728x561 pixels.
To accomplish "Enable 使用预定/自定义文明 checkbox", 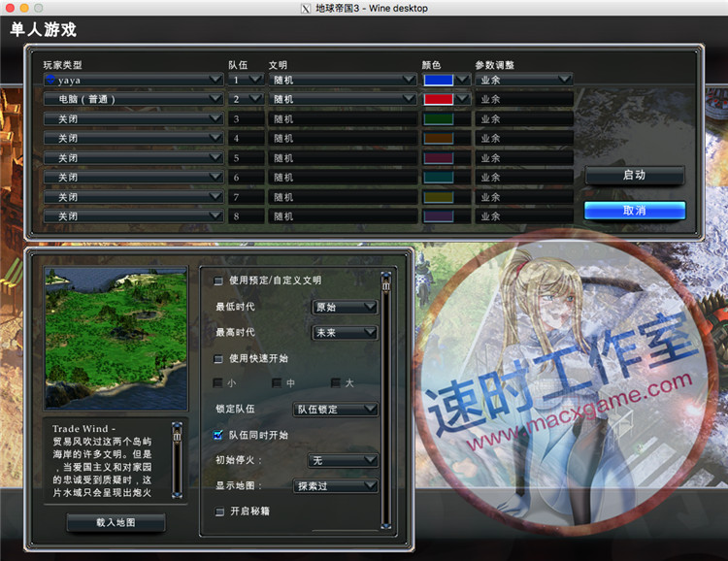I will pyautogui.click(x=218, y=280).
